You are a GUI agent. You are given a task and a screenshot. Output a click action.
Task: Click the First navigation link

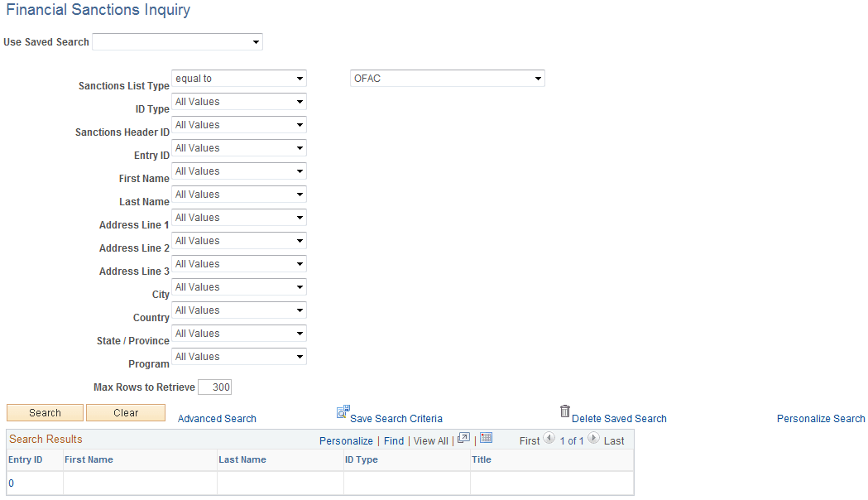coord(530,441)
